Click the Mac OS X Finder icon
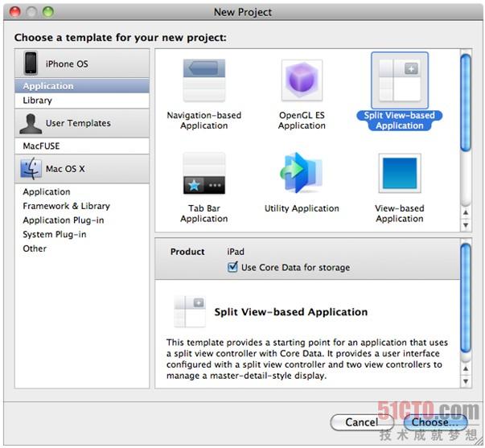485x448 pixels. pyautogui.click(x=31, y=169)
